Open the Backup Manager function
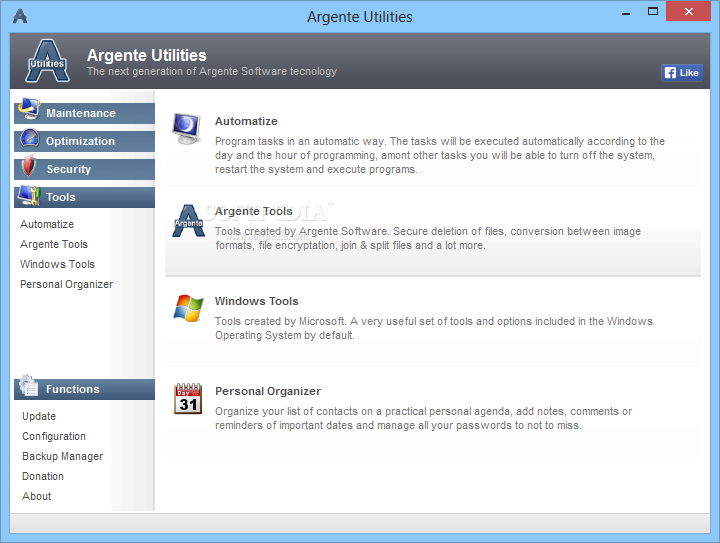This screenshot has height=543, width=720. (62, 457)
